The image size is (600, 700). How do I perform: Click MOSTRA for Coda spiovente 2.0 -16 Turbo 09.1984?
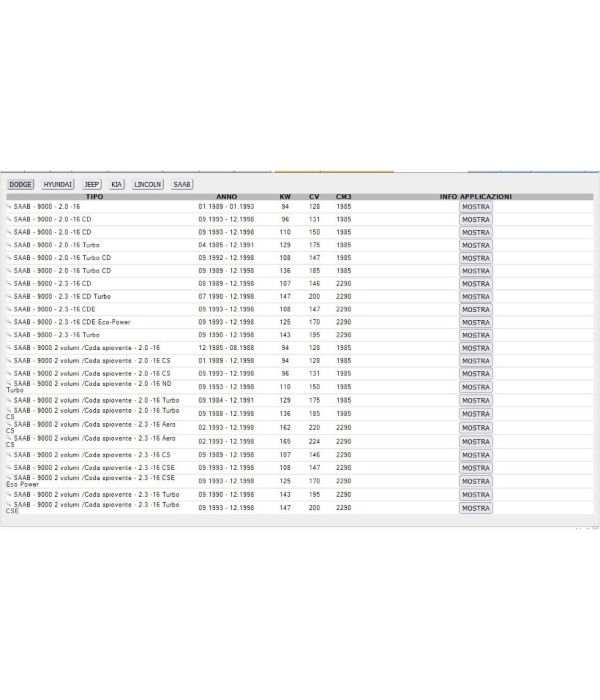[x=476, y=401]
